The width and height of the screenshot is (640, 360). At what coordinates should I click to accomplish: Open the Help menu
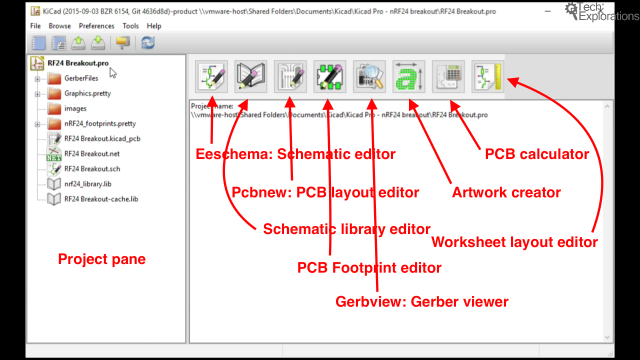[x=154, y=26]
